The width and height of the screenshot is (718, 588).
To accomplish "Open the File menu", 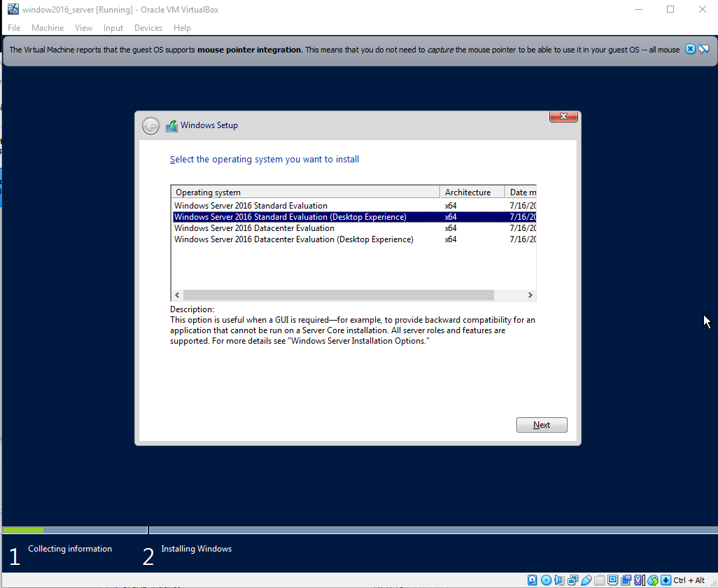I will [x=14, y=28].
